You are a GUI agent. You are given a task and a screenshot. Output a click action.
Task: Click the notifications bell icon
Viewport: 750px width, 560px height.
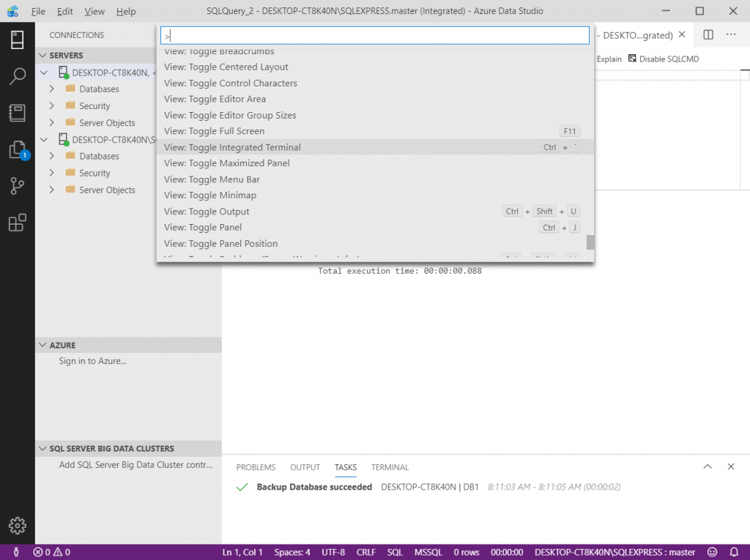(x=734, y=552)
